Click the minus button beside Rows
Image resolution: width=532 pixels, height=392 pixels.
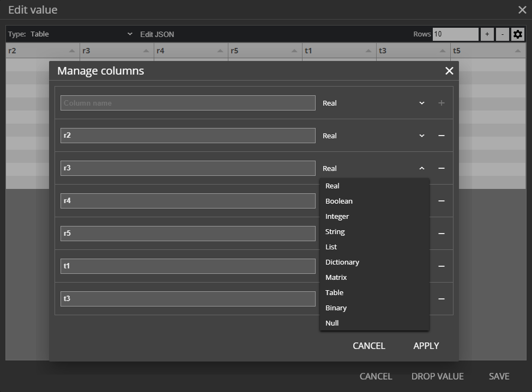pyautogui.click(x=503, y=34)
